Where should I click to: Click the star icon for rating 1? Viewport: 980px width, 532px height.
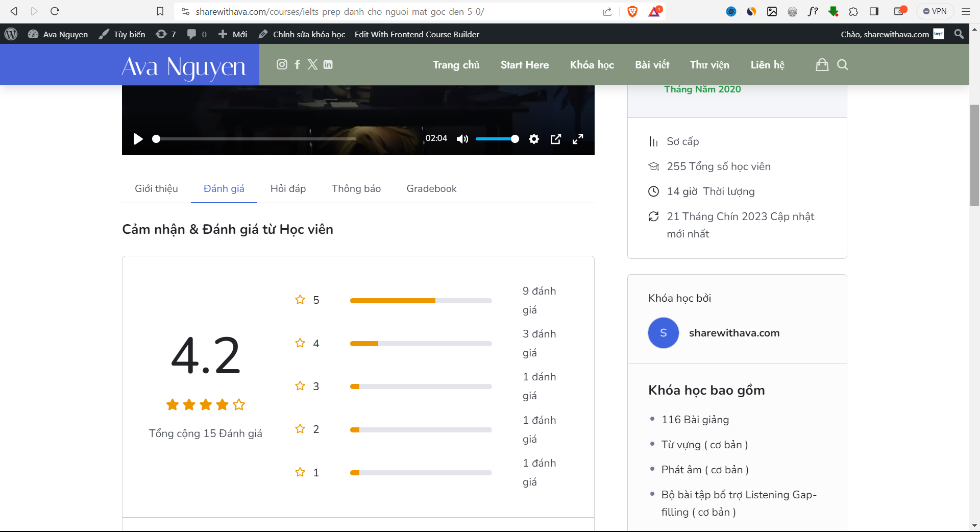tap(300, 472)
